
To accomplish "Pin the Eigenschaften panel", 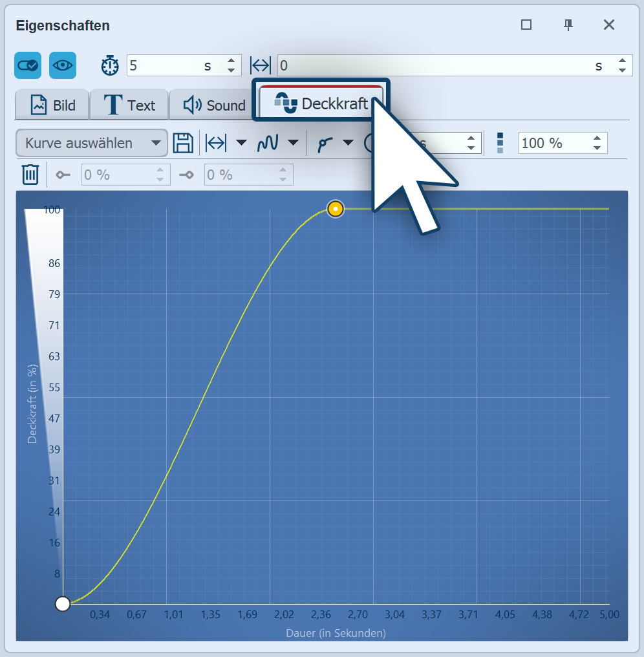I will tap(568, 25).
